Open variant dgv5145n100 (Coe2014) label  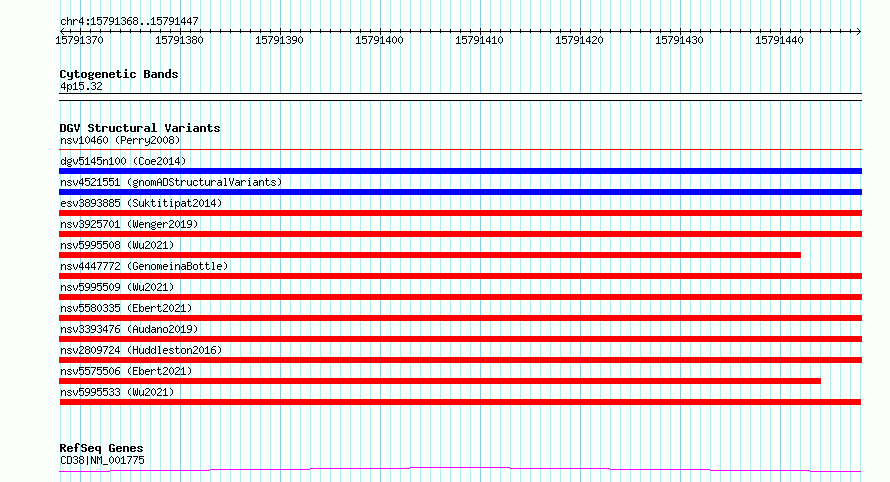[123, 161]
